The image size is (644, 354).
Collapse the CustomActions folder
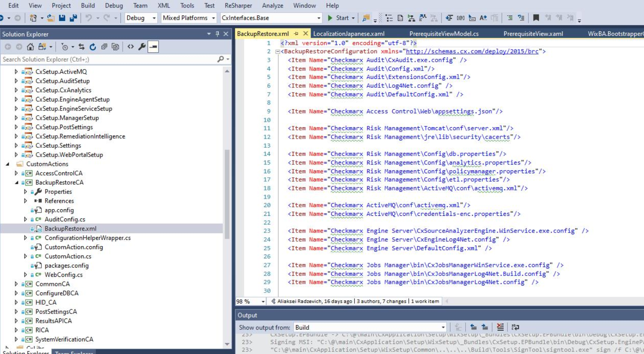8,164
